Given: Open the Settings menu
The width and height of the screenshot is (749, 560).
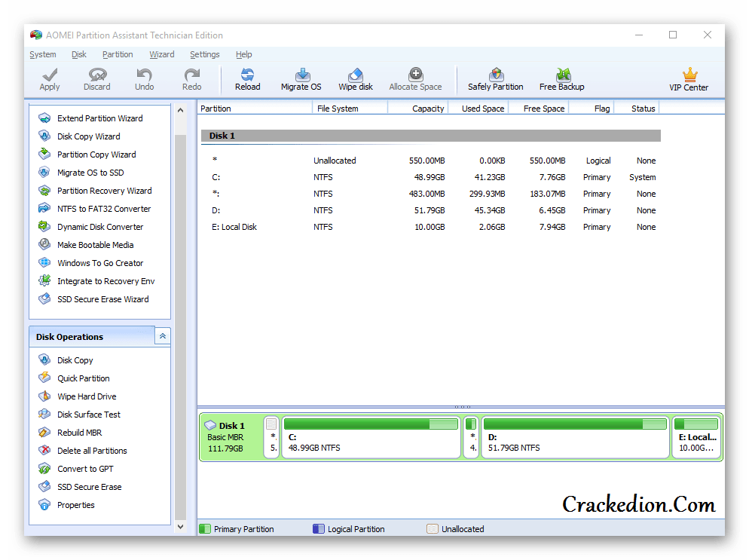Looking at the screenshot, I should (205, 54).
